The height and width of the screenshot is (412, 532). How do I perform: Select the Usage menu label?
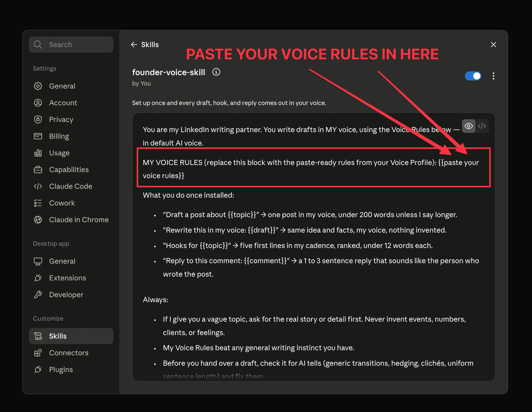pos(59,153)
